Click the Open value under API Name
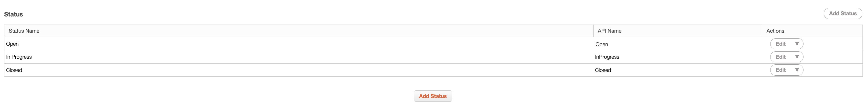Screen dimensions: 868x112 coord(601,44)
